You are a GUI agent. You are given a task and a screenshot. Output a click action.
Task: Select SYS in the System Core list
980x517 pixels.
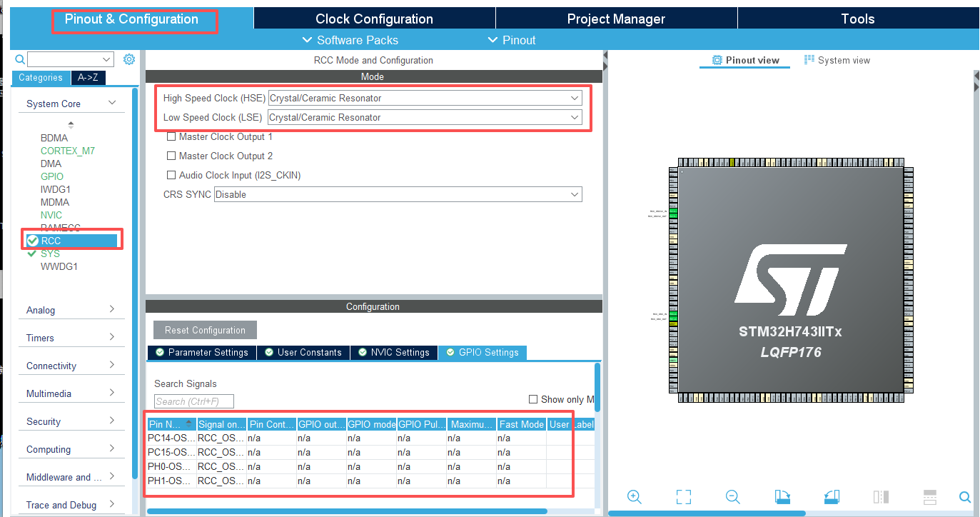pos(50,254)
